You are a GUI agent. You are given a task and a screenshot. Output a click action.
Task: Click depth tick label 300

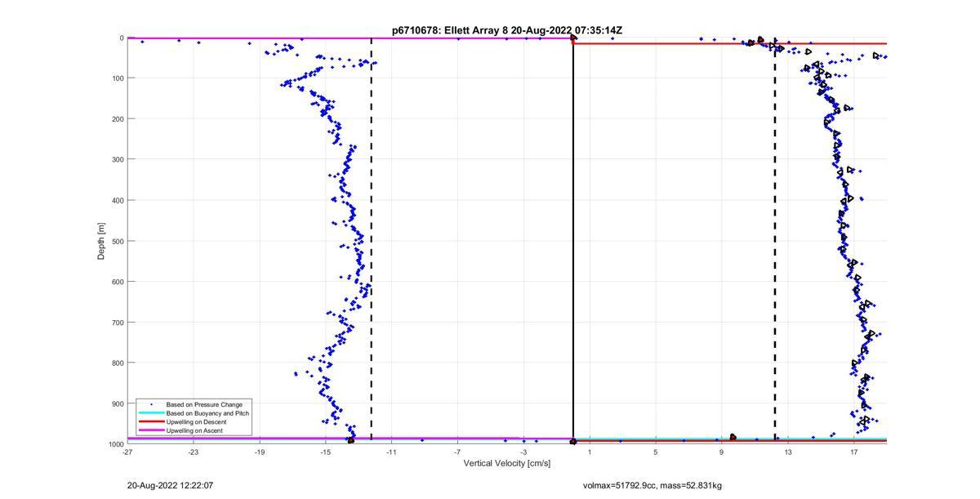(118, 159)
